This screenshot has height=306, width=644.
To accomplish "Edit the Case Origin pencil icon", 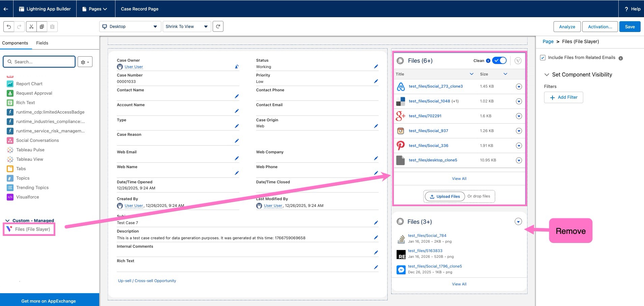I will click(376, 126).
